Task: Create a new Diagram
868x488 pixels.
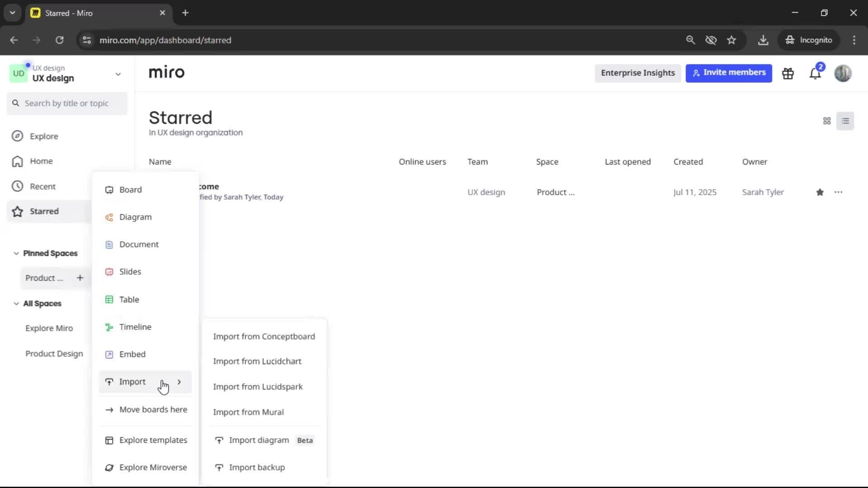Action: 145,217
